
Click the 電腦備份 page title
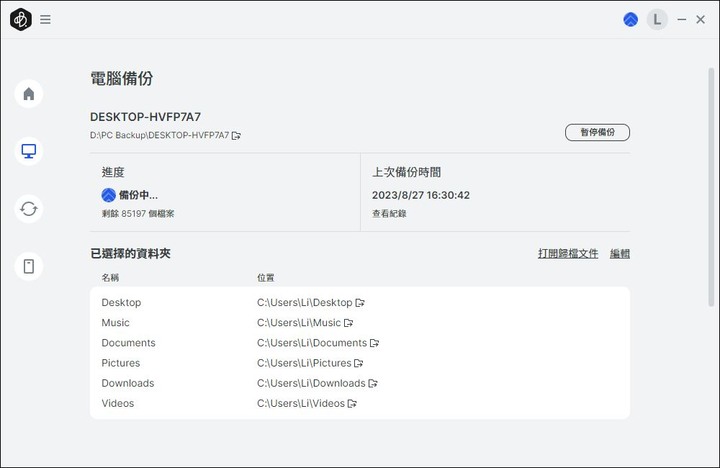(x=121, y=79)
